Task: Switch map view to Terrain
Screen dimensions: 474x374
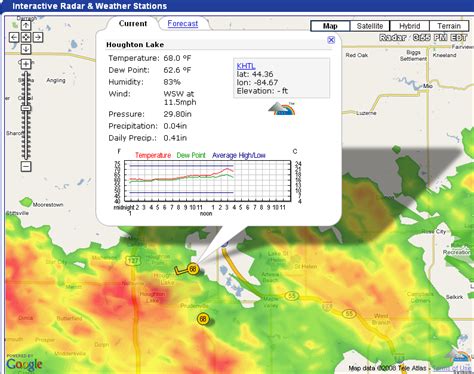Action: pyautogui.click(x=449, y=26)
